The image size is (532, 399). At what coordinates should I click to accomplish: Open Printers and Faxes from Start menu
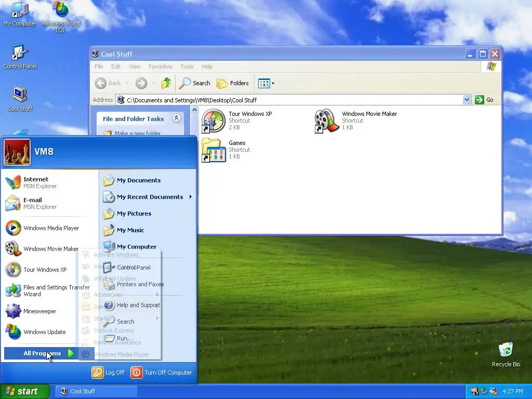coord(148,284)
